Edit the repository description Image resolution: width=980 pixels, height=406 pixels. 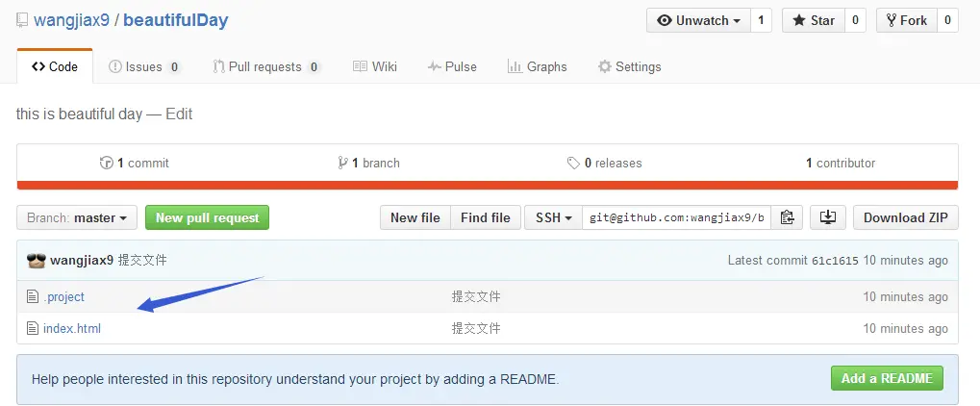pos(179,114)
